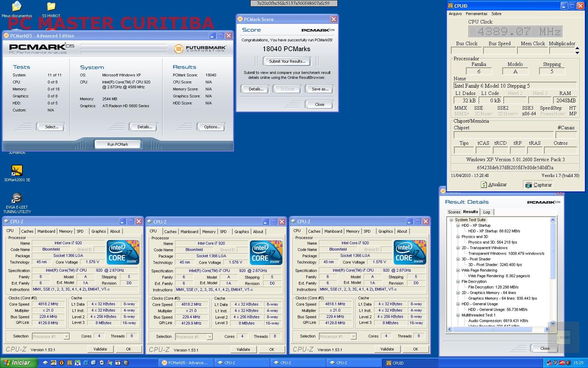The height and width of the screenshot is (368, 588).
Task: Open the Ferramentas menu in CPUID
Action: click(x=476, y=14)
